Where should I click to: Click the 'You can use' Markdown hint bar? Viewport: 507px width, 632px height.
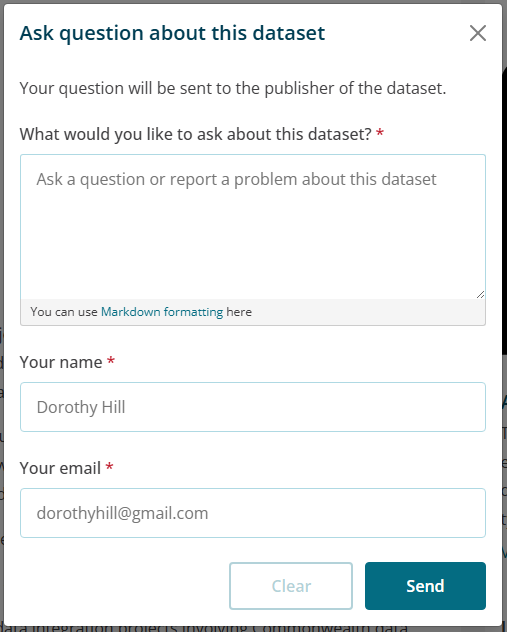[x=253, y=312]
